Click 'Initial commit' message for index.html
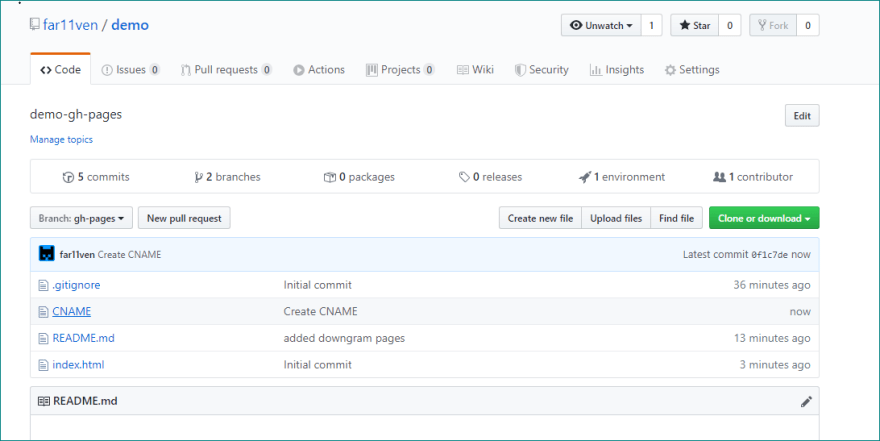880x441 pixels. (318, 365)
